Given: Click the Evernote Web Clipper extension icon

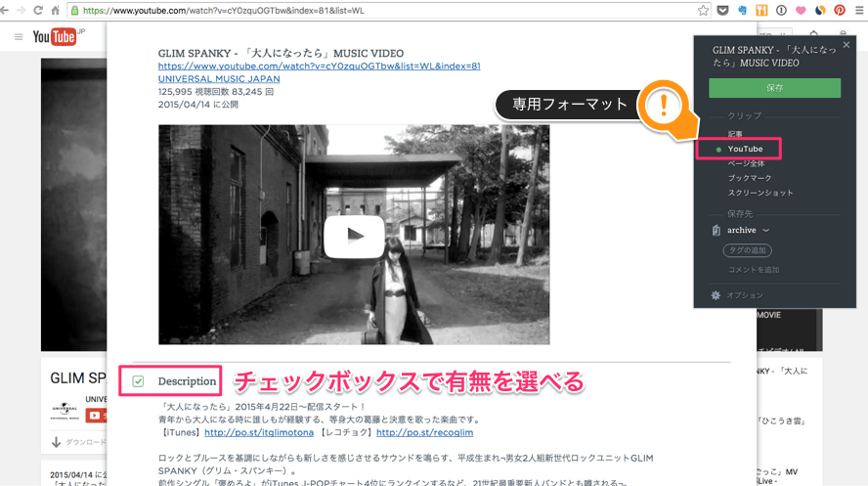Looking at the screenshot, I should click(x=742, y=10).
